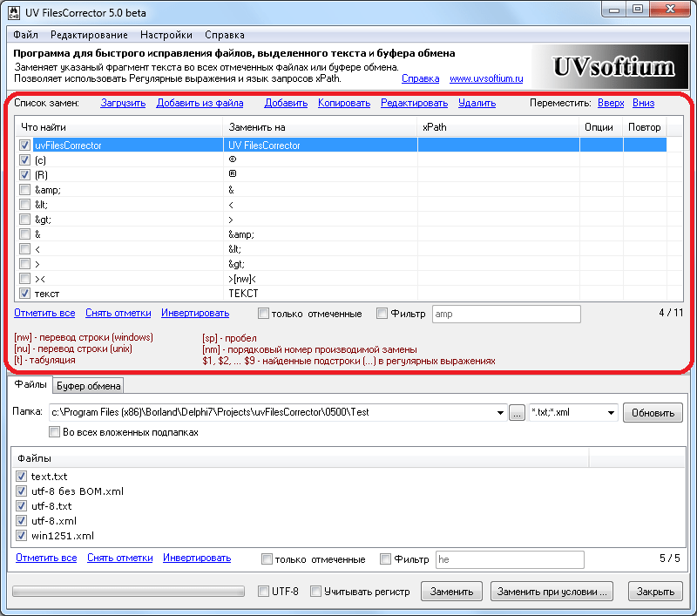The width and height of the screenshot is (697, 616).
Task: Click the Заменить при условии button
Action: click(x=552, y=592)
